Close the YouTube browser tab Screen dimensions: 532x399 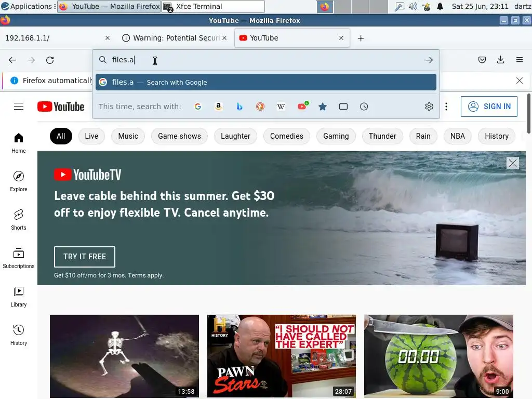[x=341, y=38]
